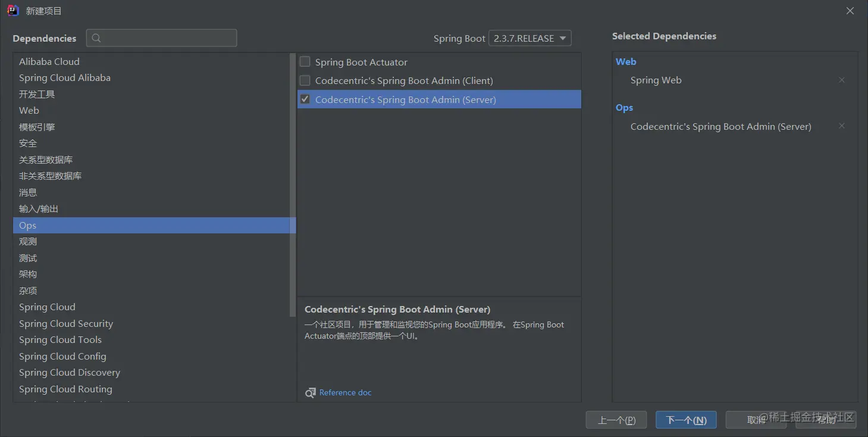
Task: Click the bold description title Codecentric's Spring Boot Admin (Server)
Action: 397,310
